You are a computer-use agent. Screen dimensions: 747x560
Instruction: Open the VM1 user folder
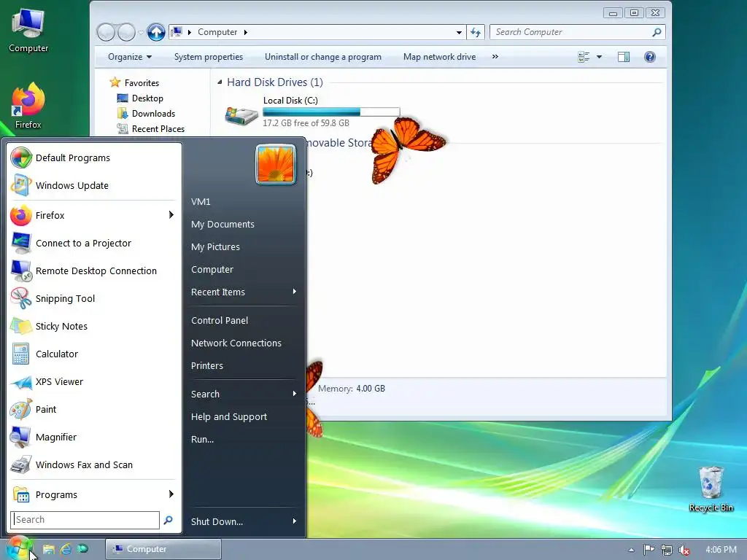pyautogui.click(x=201, y=201)
